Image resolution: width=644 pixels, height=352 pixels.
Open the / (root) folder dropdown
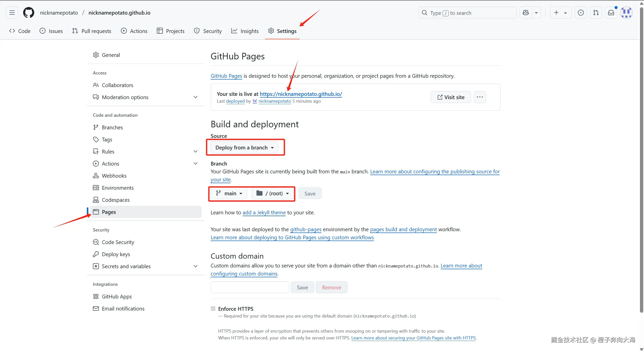pos(273,193)
